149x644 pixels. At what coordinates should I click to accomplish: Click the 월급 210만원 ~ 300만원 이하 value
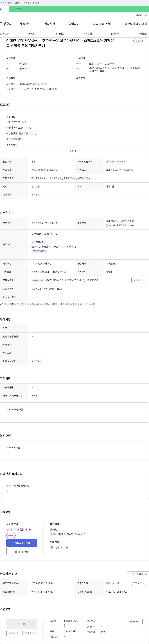click(x=120, y=221)
